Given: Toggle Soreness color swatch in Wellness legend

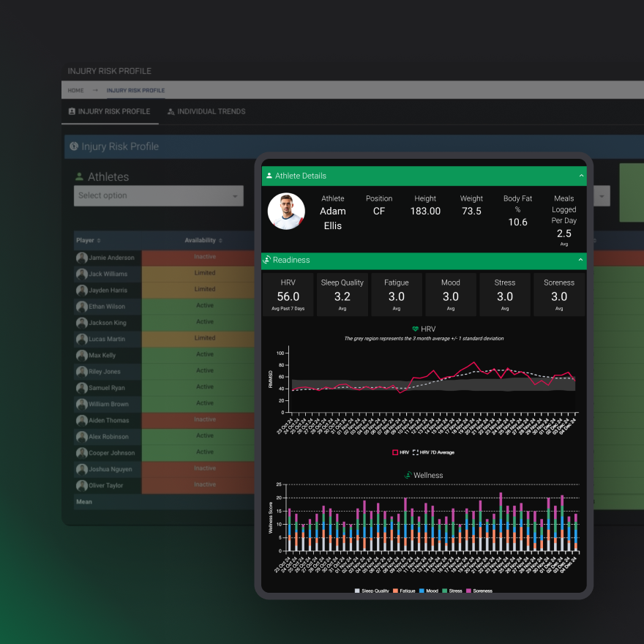Looking at the screenshot, I should tap(469, 591).
